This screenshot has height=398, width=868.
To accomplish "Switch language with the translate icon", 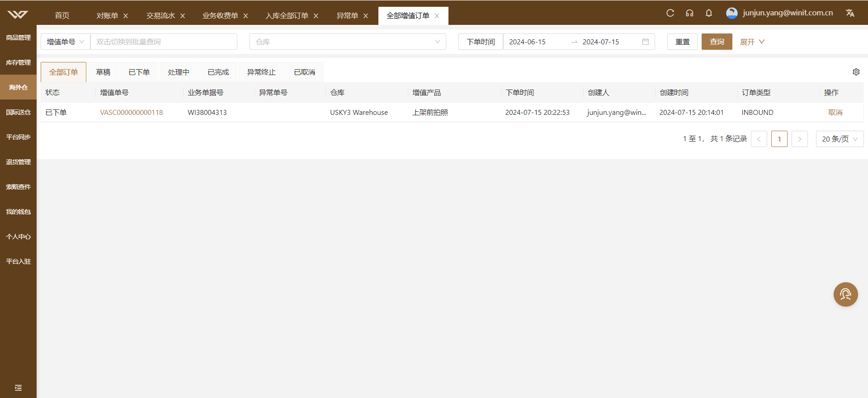I will point(850,13).
